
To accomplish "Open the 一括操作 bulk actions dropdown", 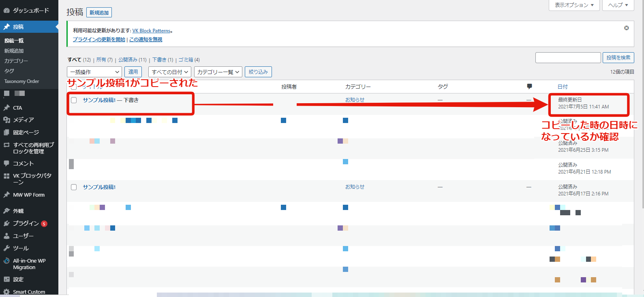I will point(94,72).
